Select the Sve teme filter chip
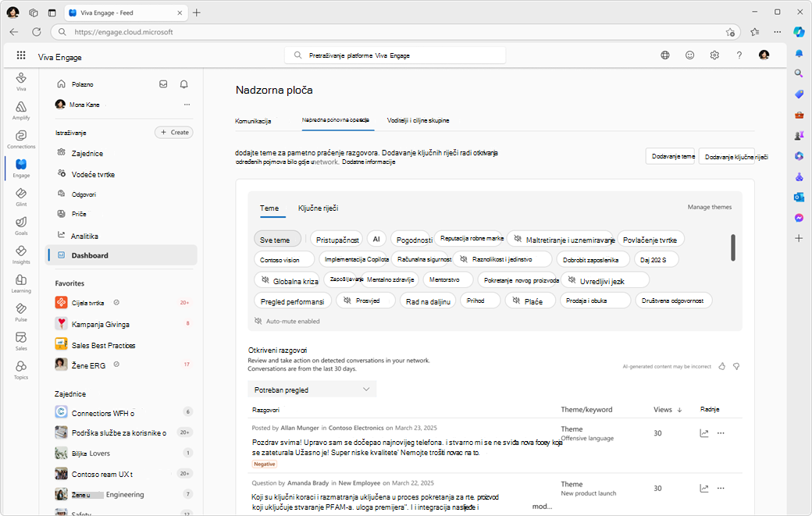The height and width of the screenshot is (516, 812). tap(278, 239)
